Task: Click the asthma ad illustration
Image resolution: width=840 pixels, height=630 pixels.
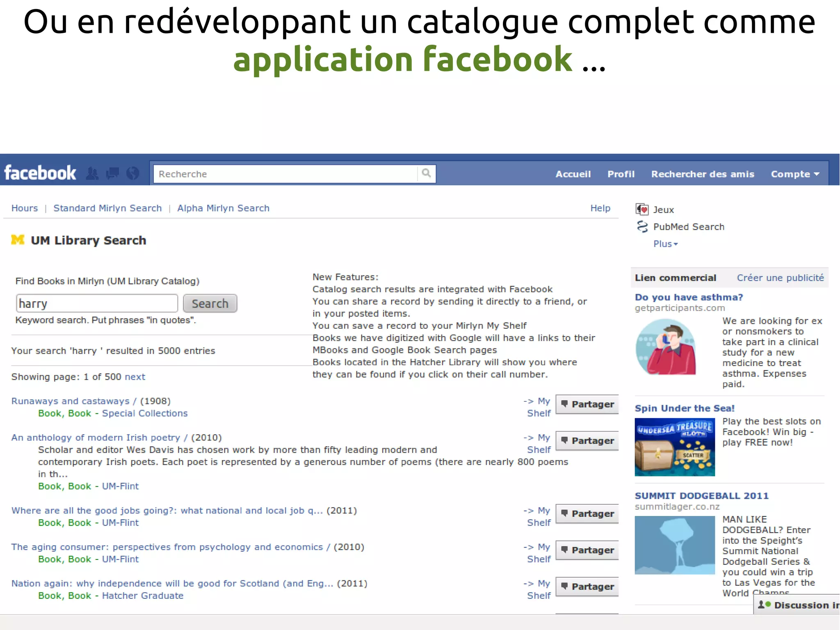Action: point(666,347)
